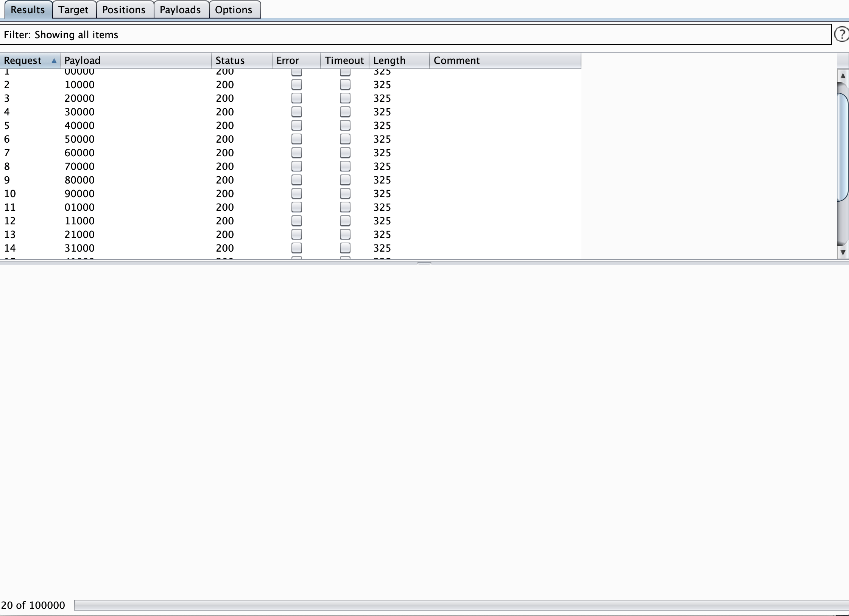This screenshot has height=616, width=849.
Task: Click the help question mark icon
Action: [x=841, y=34]
